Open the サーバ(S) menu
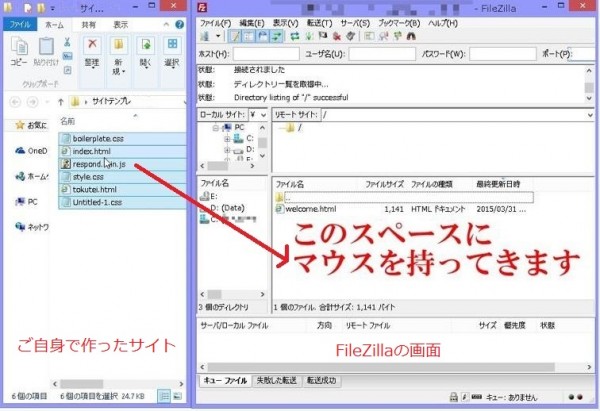This screenshot has height=411, width=600. [355, 23]
